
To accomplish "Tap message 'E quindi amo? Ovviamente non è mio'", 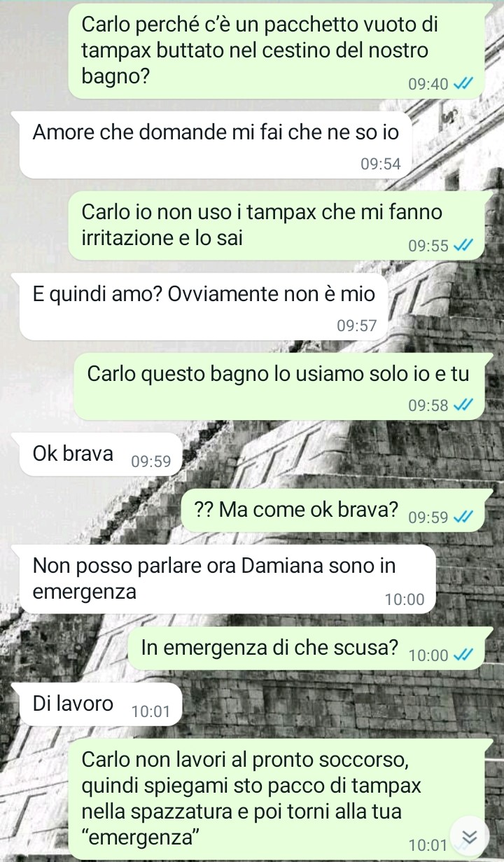I will (203, 305).
